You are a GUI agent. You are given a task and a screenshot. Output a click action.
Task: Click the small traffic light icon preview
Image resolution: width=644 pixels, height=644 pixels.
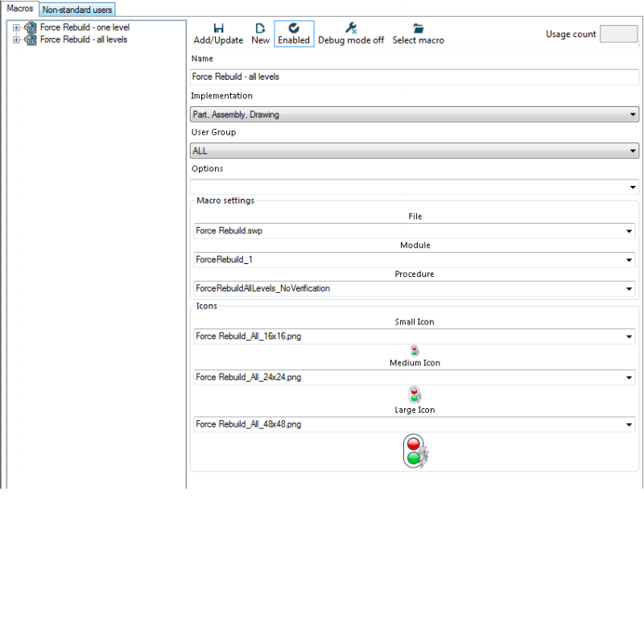coord(415,351)
